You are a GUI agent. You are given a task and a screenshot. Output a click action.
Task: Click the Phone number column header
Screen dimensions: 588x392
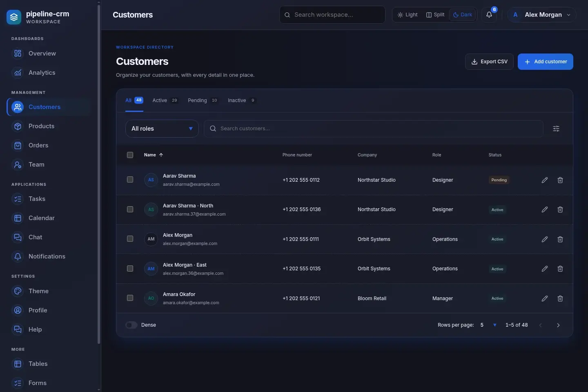pos(297,155)
